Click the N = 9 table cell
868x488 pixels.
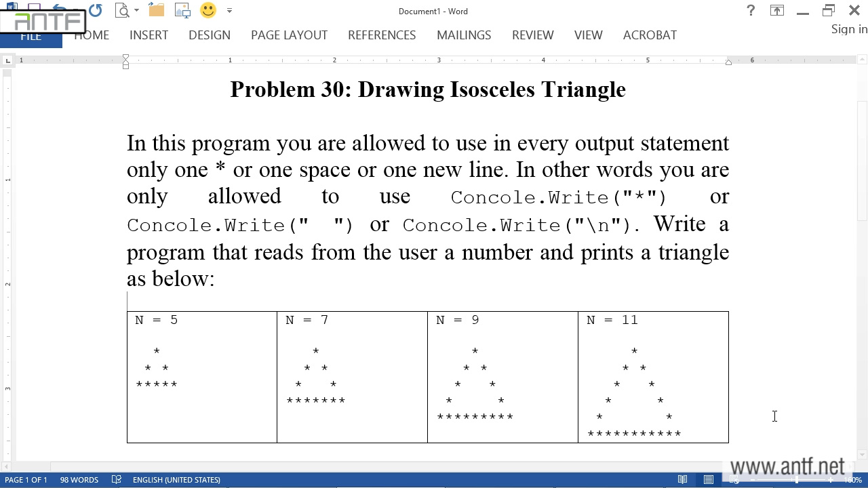pyautogui.click(x=502, y=376)
